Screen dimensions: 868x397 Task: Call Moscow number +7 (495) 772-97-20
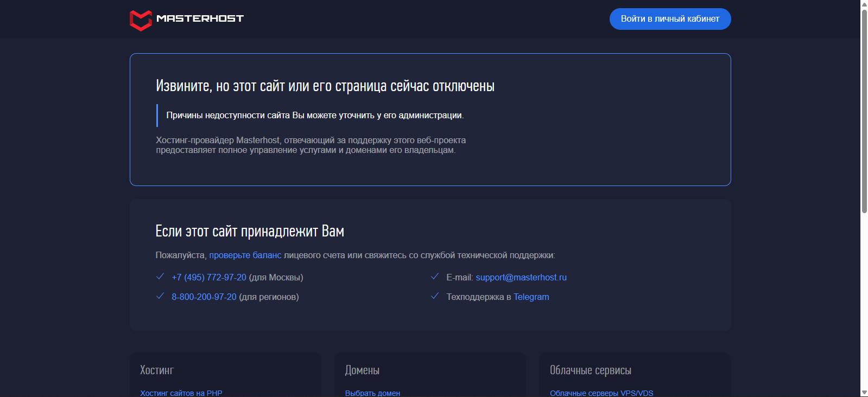click(x=209, y=278)
